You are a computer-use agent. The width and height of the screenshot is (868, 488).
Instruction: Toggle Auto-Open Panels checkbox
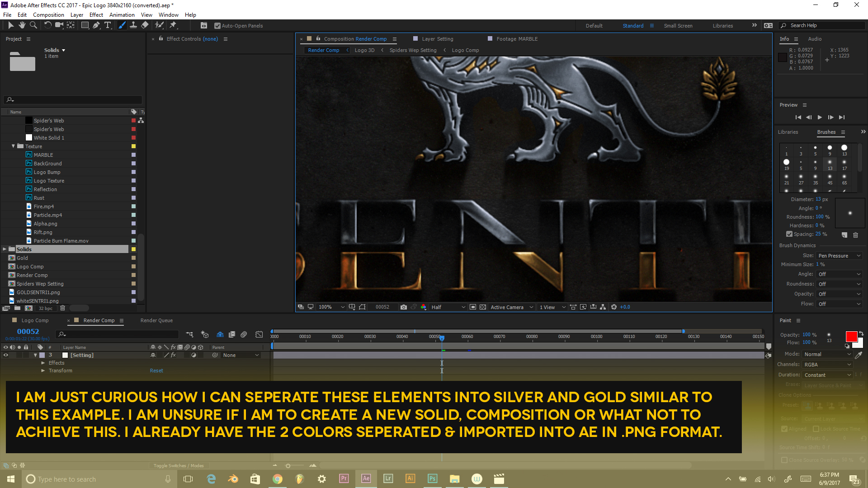coord(217,26)
